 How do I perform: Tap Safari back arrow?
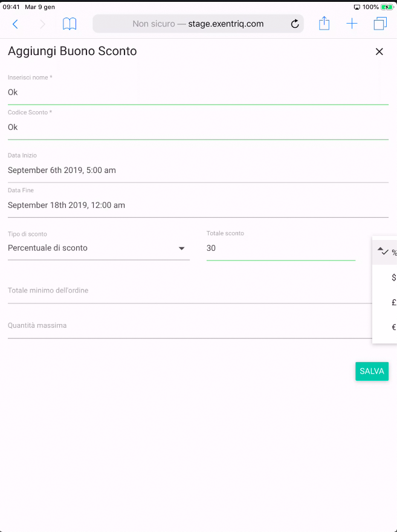tap(16, 24)
